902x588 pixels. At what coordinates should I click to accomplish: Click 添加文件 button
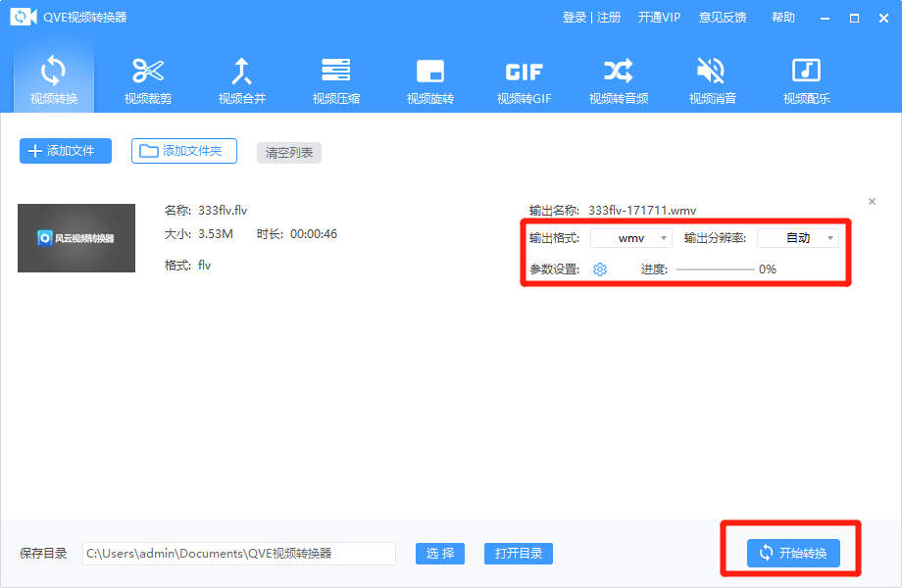(x=66, y=151)
